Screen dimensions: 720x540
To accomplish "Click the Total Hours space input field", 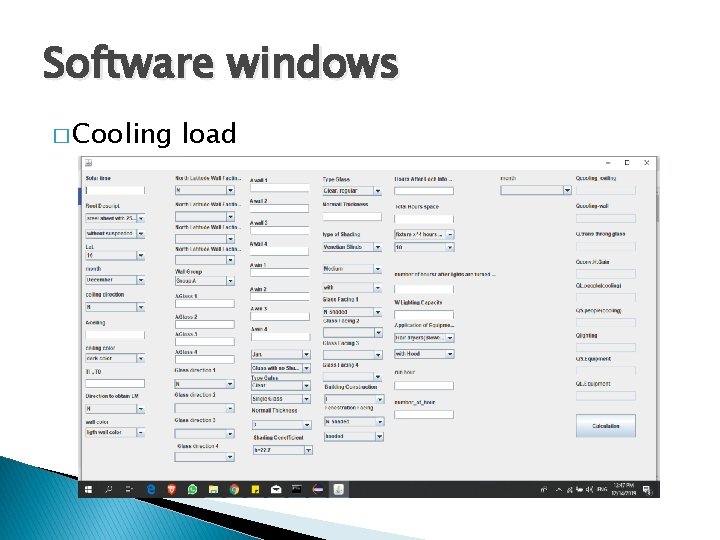I will point(424,219).
